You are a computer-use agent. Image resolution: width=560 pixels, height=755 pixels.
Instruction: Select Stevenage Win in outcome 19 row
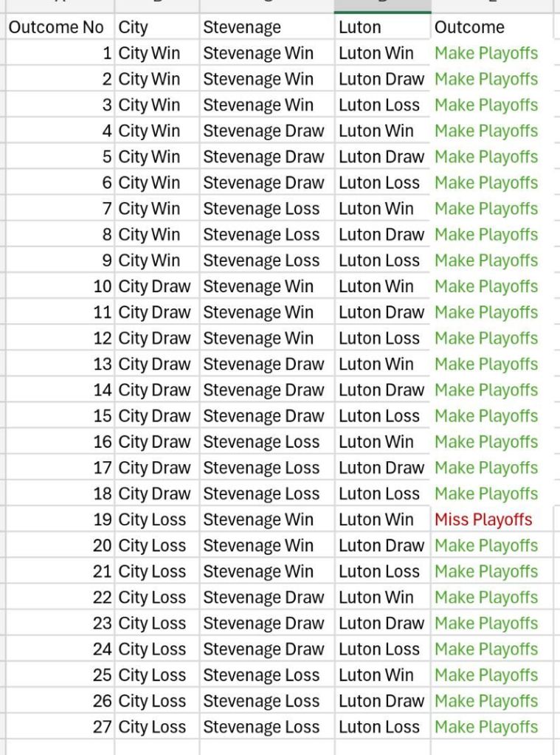258,520
